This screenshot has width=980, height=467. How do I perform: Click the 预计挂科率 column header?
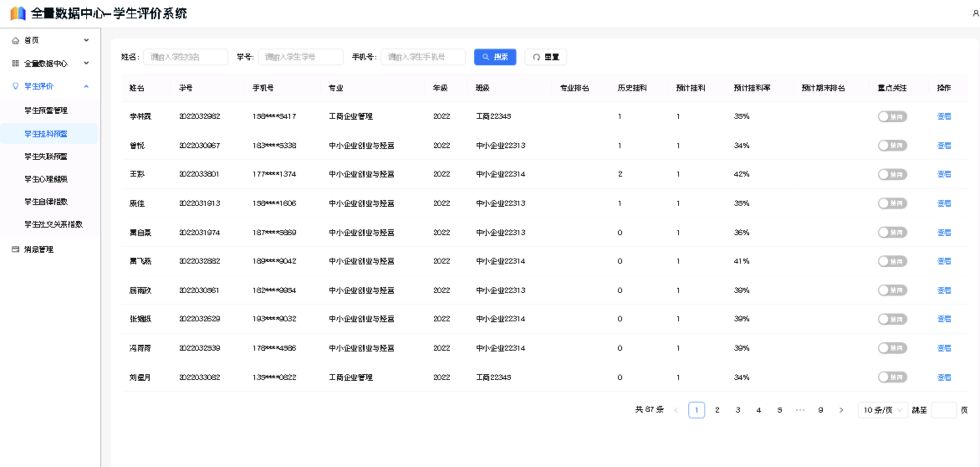tap(752, 88)
